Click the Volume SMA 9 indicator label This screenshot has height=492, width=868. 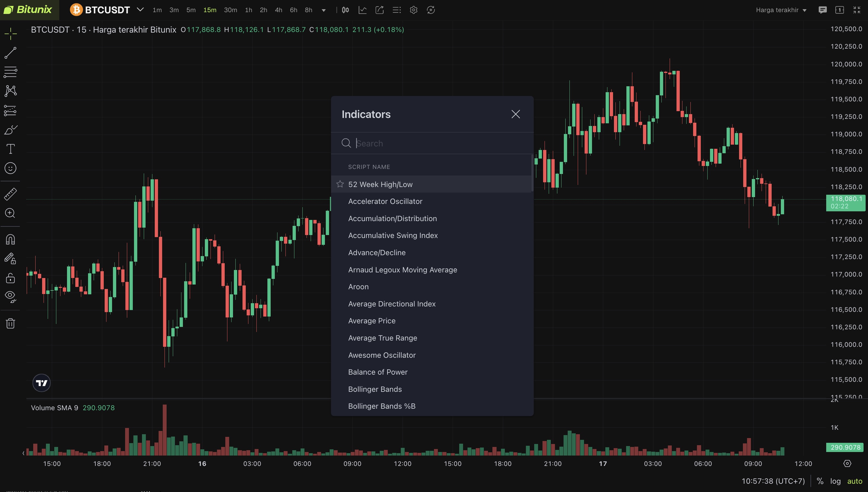click(54, 408)
